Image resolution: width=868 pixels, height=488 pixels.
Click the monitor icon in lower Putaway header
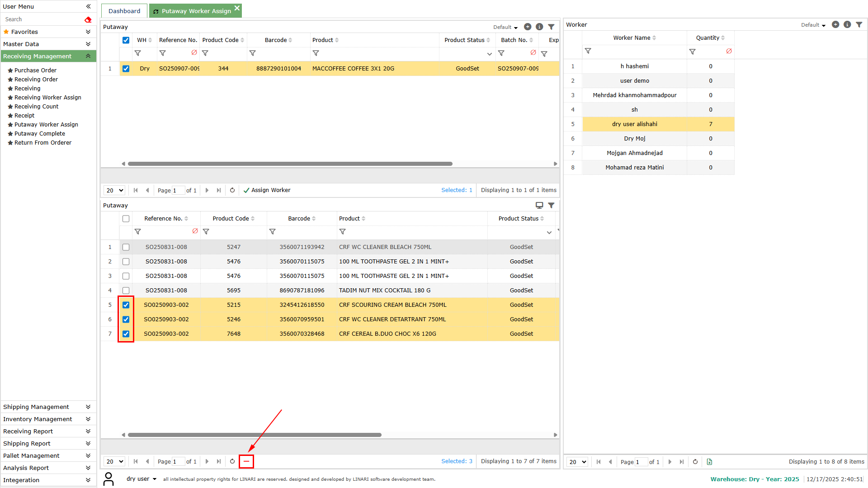[539, 205]
